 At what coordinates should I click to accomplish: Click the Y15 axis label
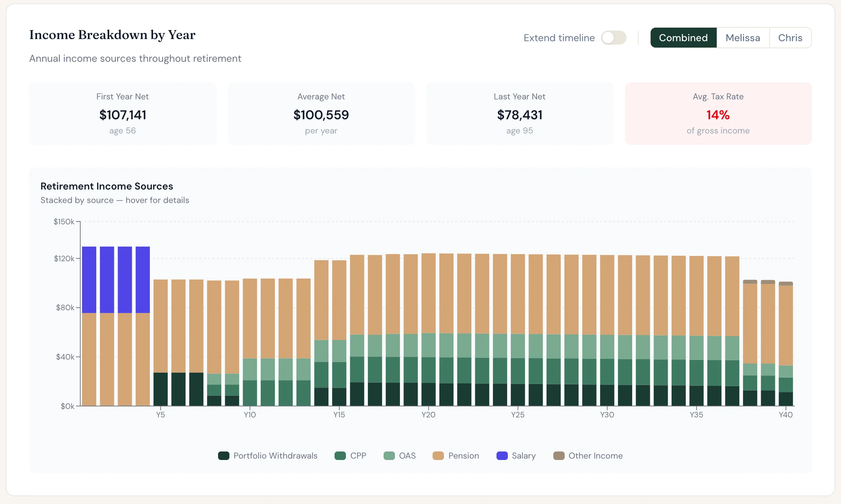tap(339, 415)
